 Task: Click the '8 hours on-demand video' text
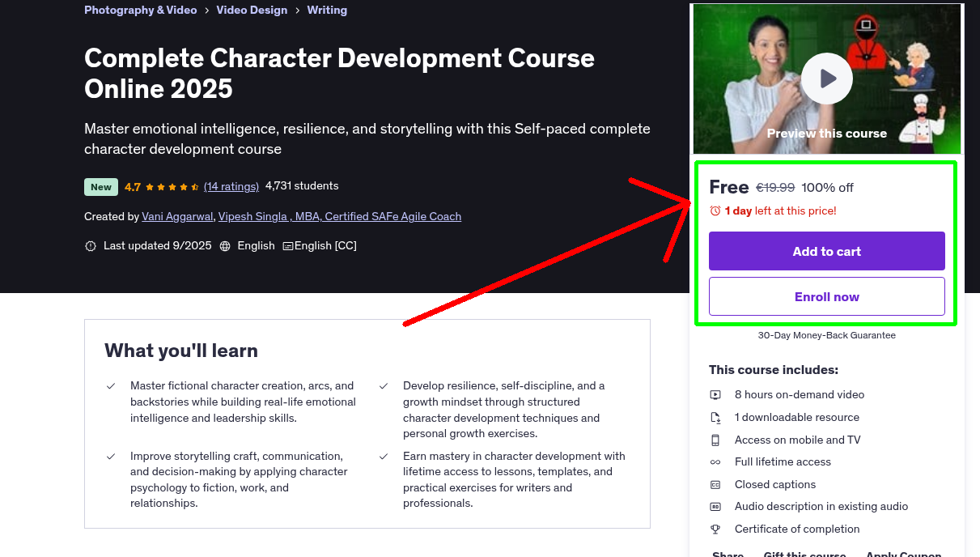(x=800, y=395)
